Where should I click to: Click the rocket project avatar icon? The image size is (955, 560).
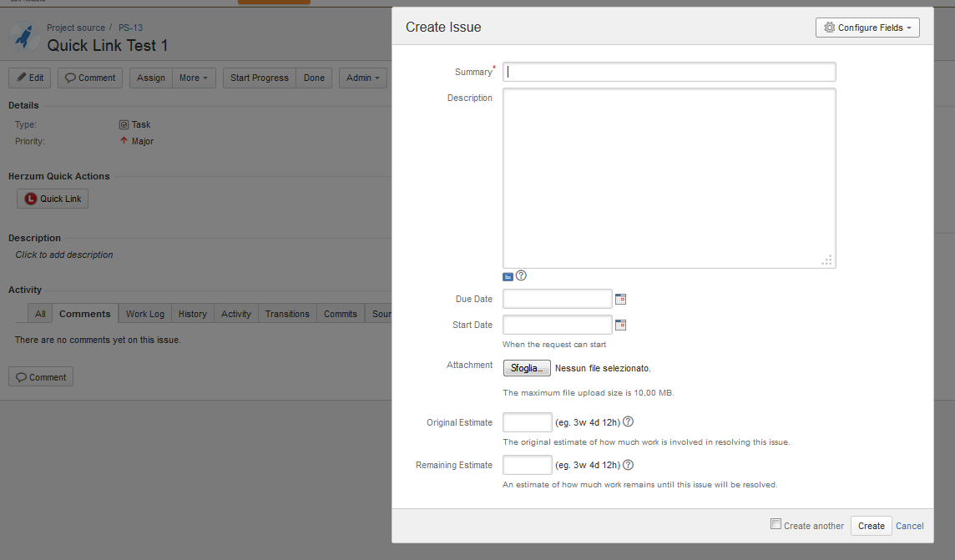click(x=23, y=37)
